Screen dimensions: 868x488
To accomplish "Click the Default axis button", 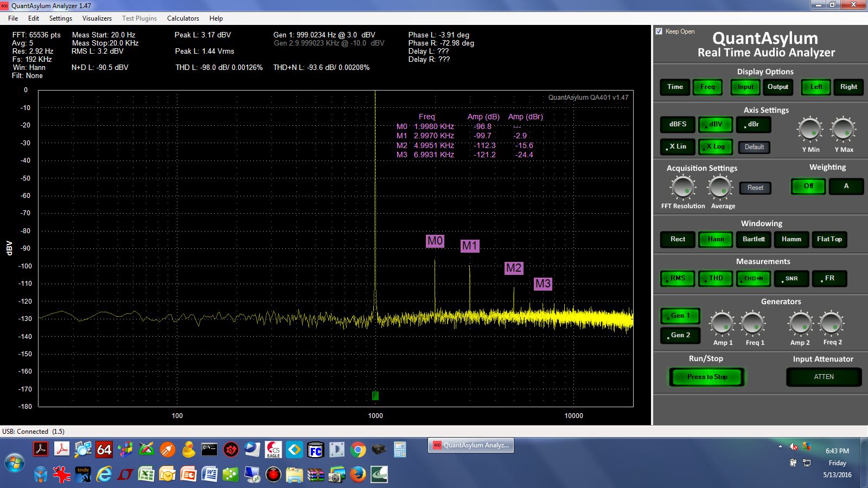I will (754, 147).
